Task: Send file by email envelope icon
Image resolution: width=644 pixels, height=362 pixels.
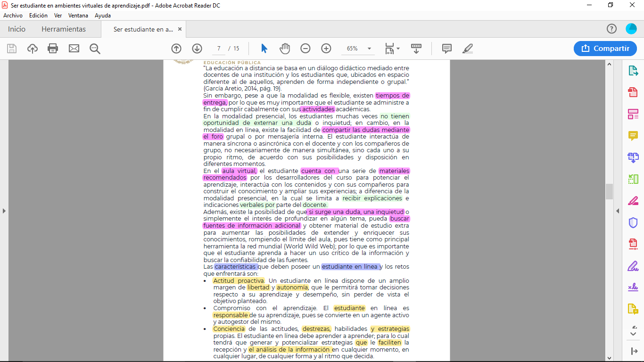Action: [x=74, y=49]
